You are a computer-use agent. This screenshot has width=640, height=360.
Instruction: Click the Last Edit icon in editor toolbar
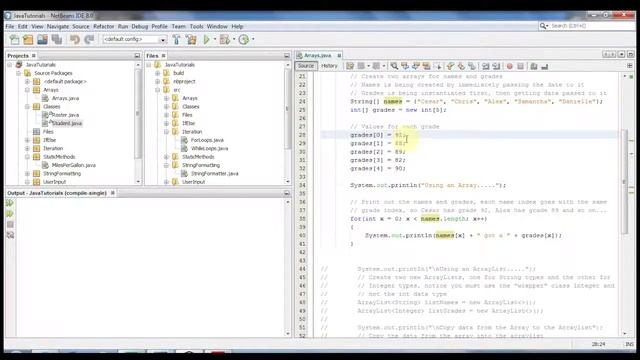point(350,66)
